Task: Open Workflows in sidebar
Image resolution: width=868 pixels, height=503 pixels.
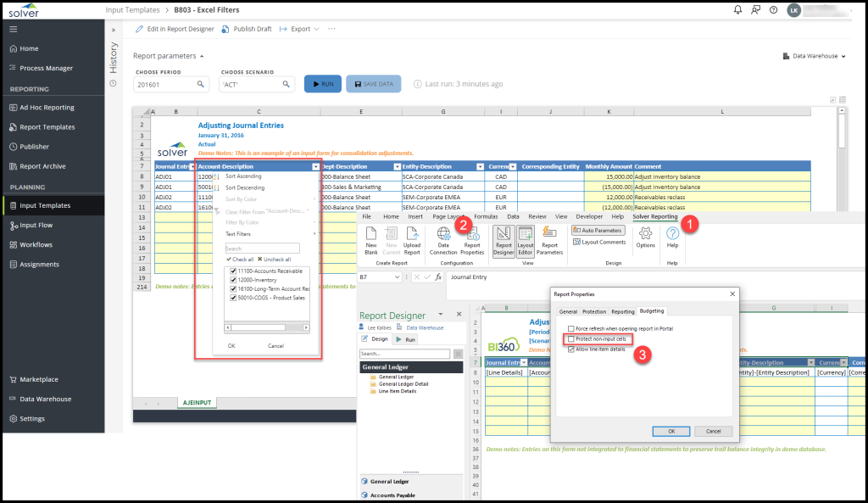Action: click(x=31, y=245)
